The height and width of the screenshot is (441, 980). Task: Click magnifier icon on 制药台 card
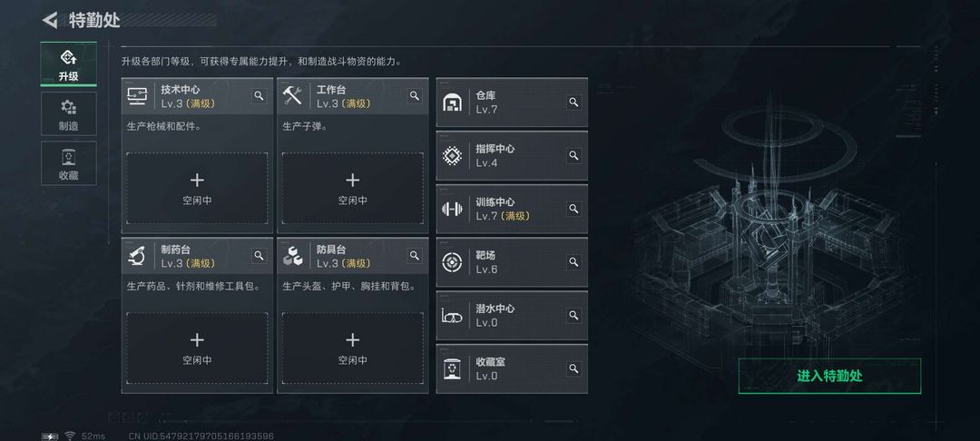(x=259, y=256)
